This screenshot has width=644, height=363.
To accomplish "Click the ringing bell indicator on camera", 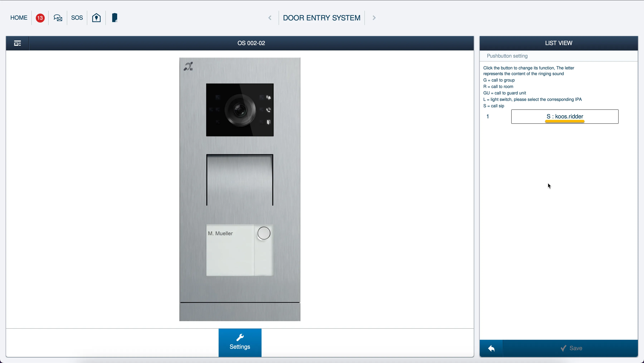I will click(x=269, y=97).
